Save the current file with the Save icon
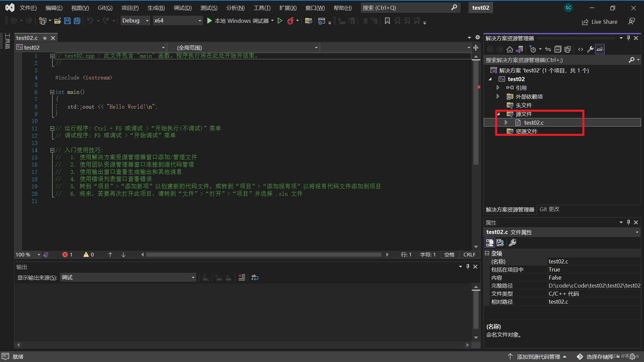Image resolution: width=644 pixels, height=362 pixels. click(67, 21)
